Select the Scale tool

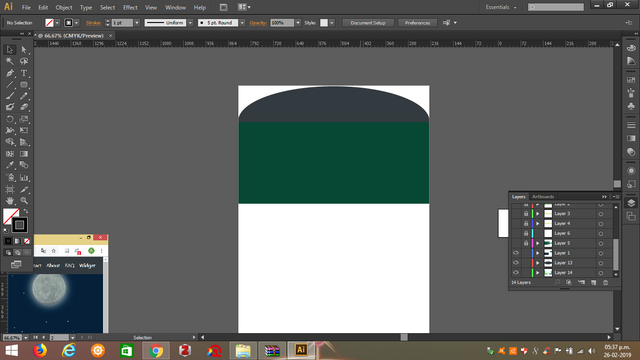pos(24,120)
